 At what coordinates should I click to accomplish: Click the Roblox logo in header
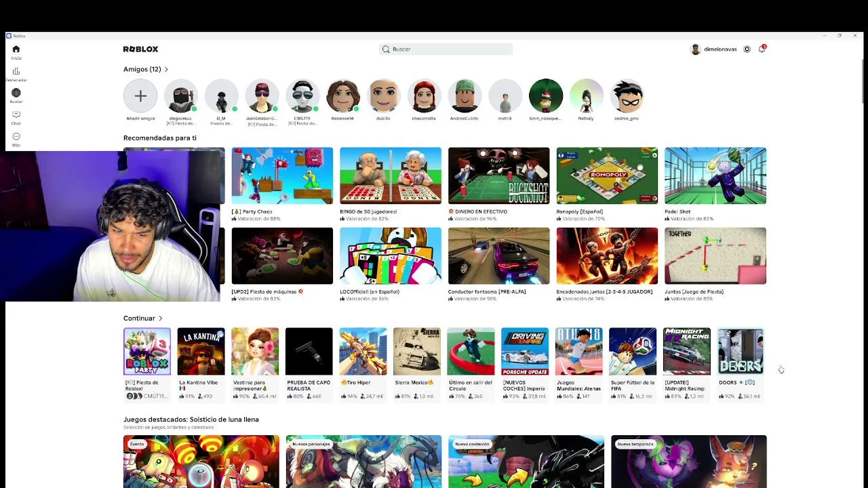coord(140,49)
